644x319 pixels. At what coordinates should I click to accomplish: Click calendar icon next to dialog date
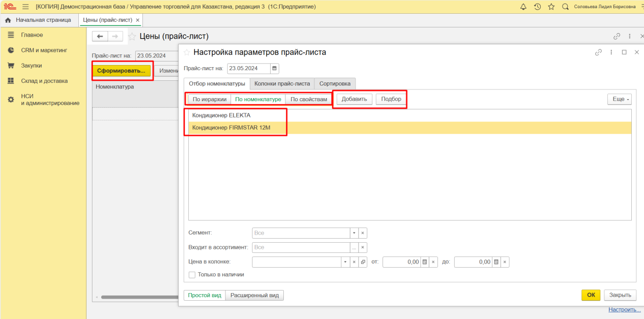click(x=274, y=68)
